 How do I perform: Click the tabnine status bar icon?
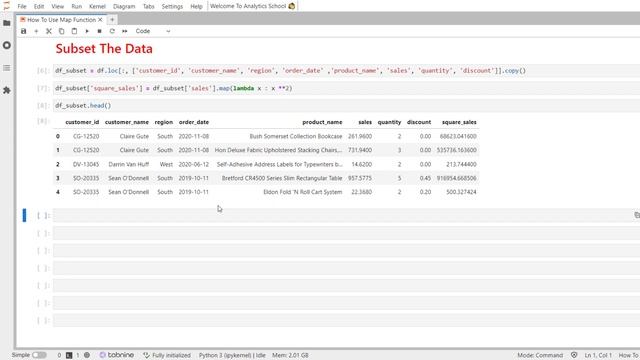pyautogui.click(x=117, y=355)
